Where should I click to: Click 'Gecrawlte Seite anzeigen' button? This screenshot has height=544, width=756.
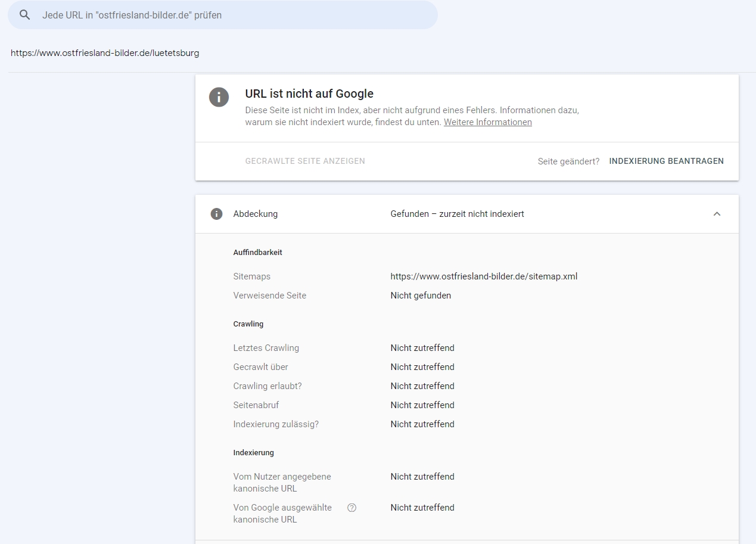pos(305,161)
